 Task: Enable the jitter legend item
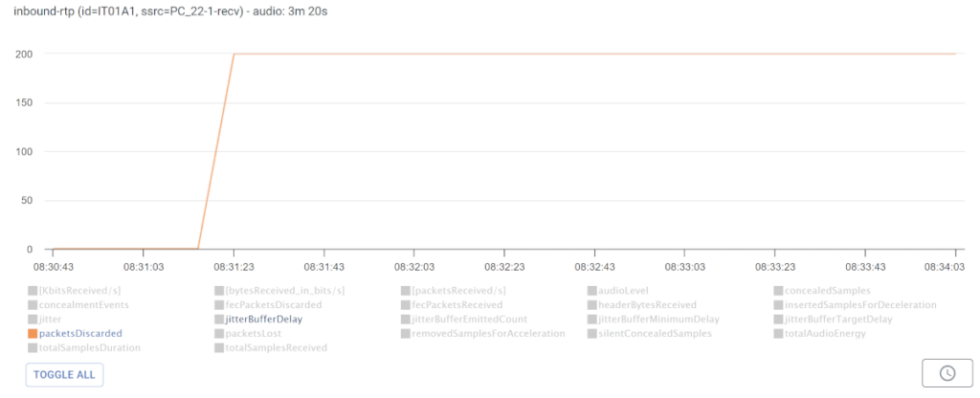52,319
